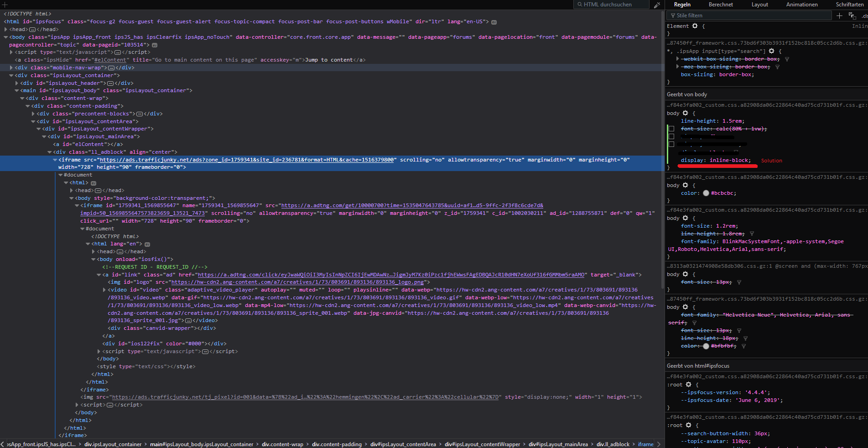Open the a.adtng.com/get iframe src link
868x448 pixels.
click(x=412, y=206)
